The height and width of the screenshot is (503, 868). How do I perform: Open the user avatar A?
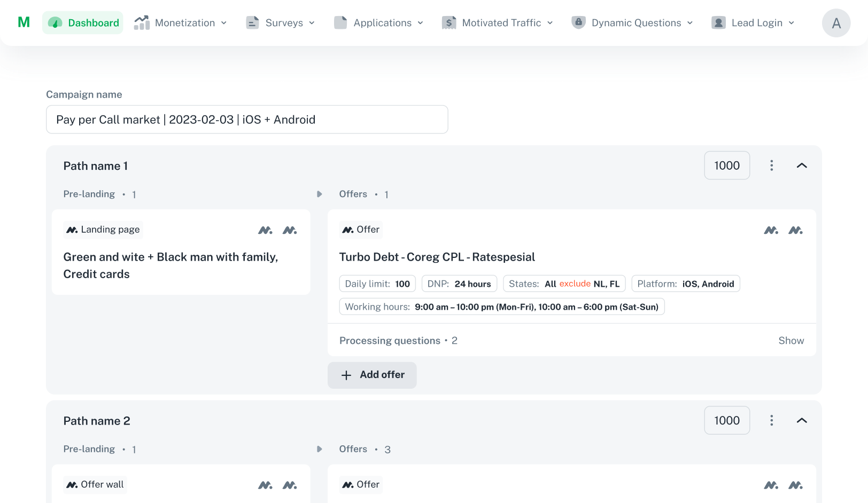click(x=836, y=23)
